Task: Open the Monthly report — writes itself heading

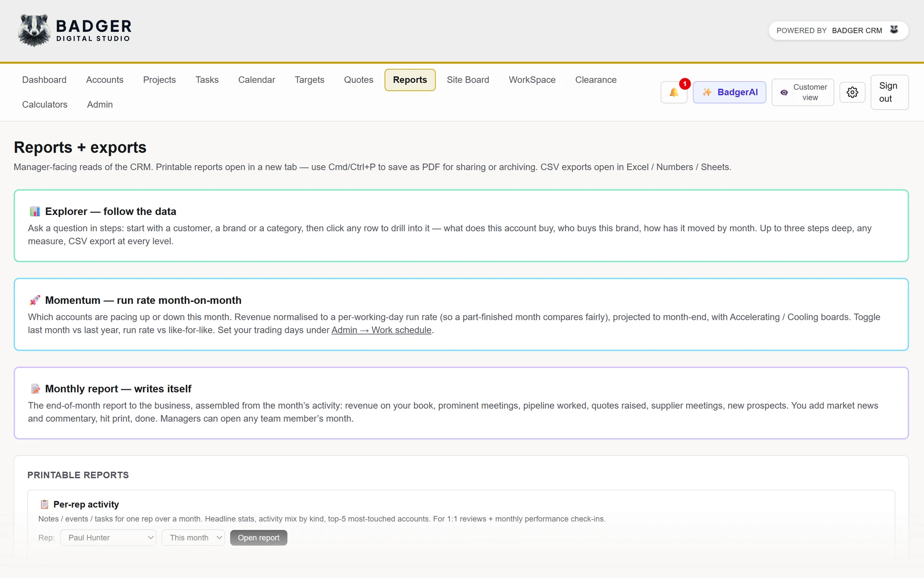Action: coord(118,389)
